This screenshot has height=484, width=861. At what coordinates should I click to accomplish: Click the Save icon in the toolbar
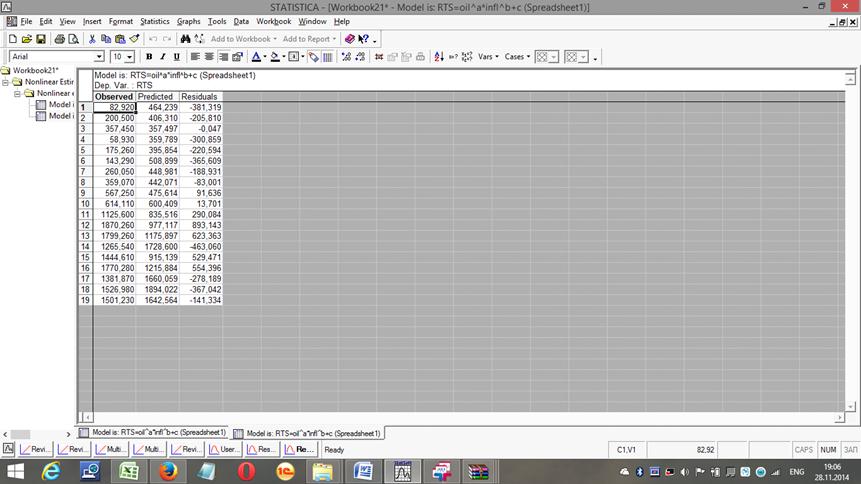click(x=41, y=39)
